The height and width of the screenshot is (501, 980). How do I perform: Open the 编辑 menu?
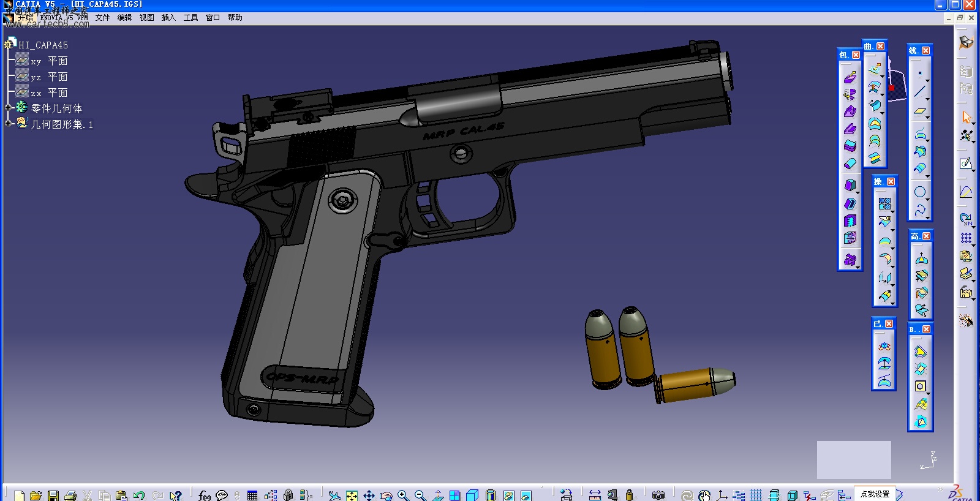click(x=124, y=18)
